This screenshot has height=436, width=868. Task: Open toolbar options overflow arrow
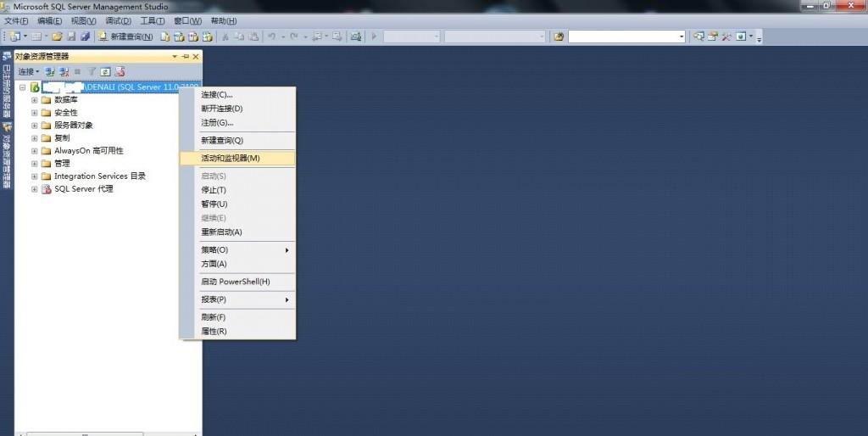759,37
